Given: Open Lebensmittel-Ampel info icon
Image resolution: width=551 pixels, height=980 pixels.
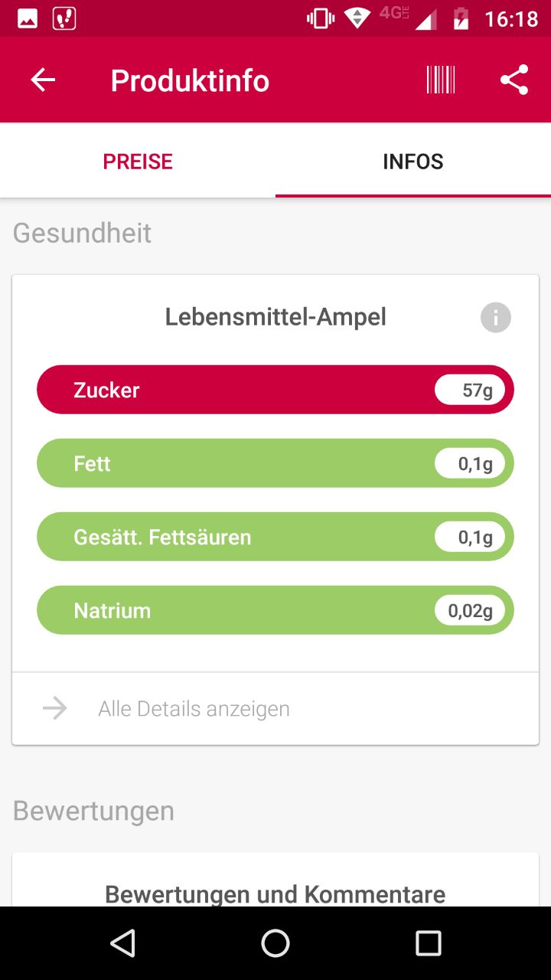Looking at the screenshot, I should click(496, 317).
